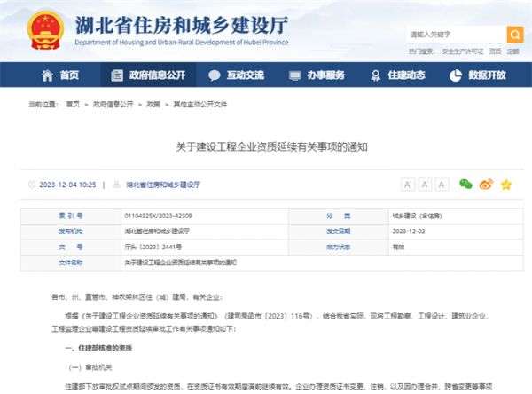Click the 发文日期 table label
This screenshot has height=394, width=532.
coord(339,232)
